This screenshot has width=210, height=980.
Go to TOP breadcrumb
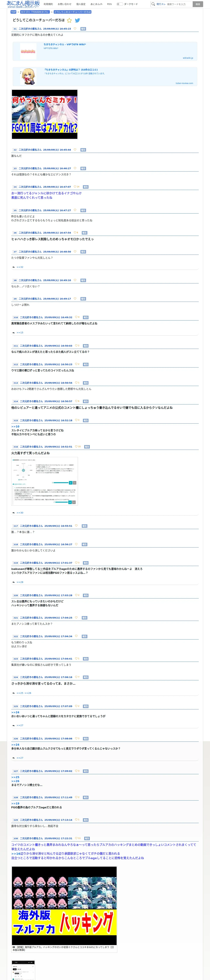click(13, 12)
